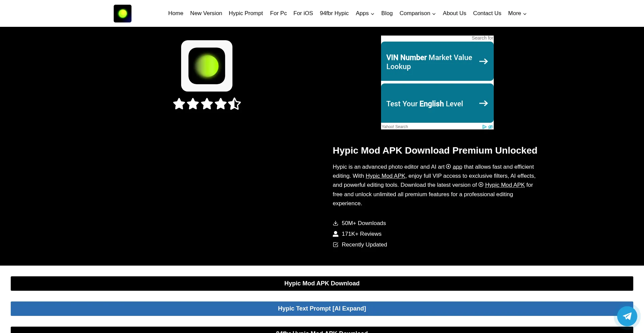Click the '50M+ Downloads' text
The height and width of the screenshot is (333, 644).
coord(364,223)
